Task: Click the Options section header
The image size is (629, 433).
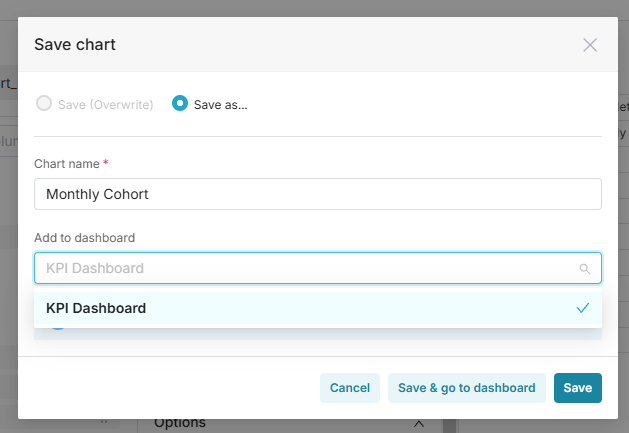Action: tap(180, 423)
